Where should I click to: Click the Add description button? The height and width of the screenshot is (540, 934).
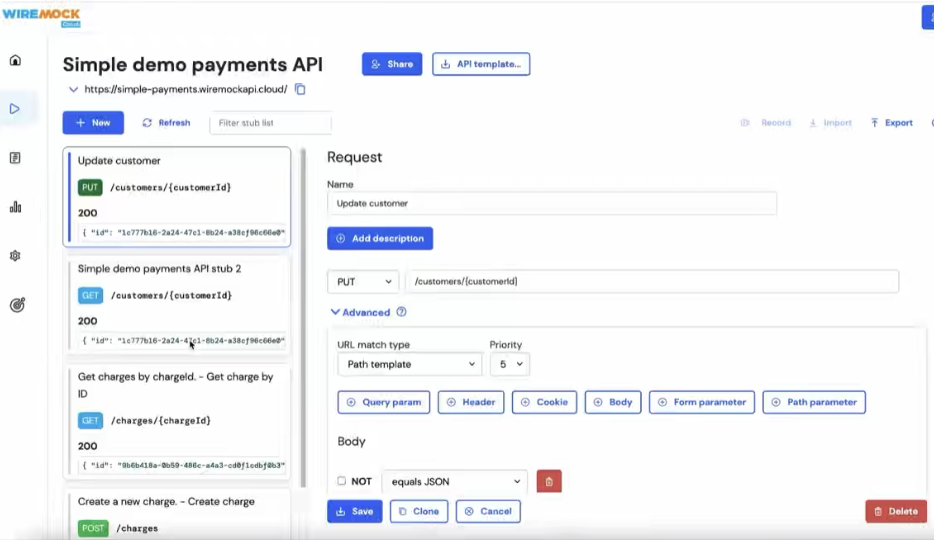(380, 238)
